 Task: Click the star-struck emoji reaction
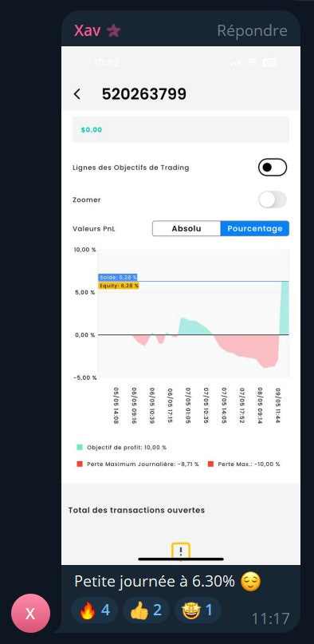pyautogui.click(x=198, y=610)
